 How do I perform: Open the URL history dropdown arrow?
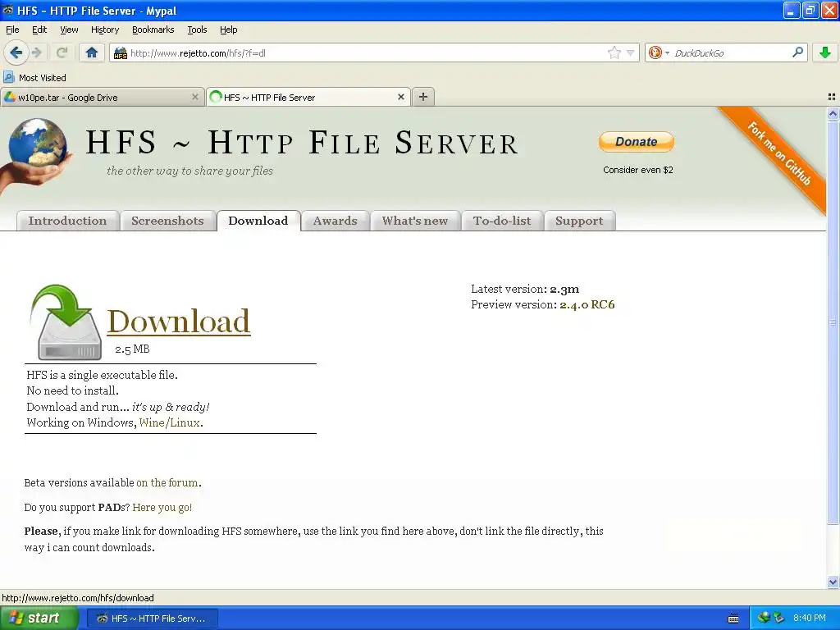coord(631,52)
